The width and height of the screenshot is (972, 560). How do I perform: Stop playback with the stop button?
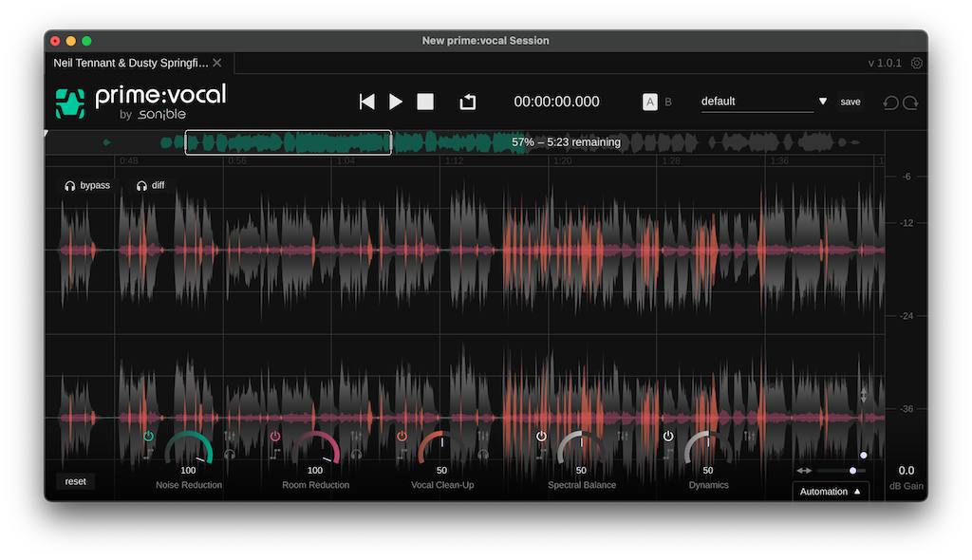[425, 102]
